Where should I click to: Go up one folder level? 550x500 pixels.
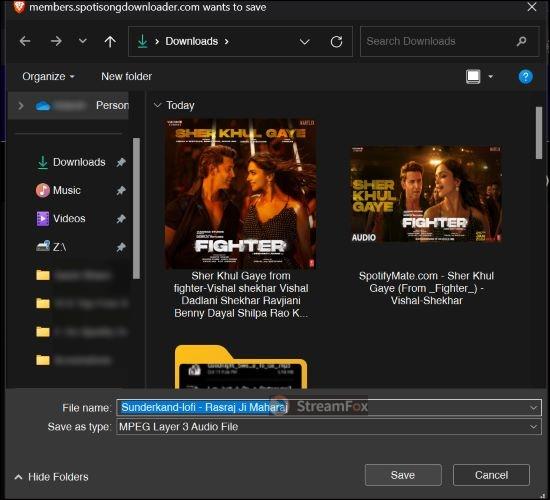110,41
